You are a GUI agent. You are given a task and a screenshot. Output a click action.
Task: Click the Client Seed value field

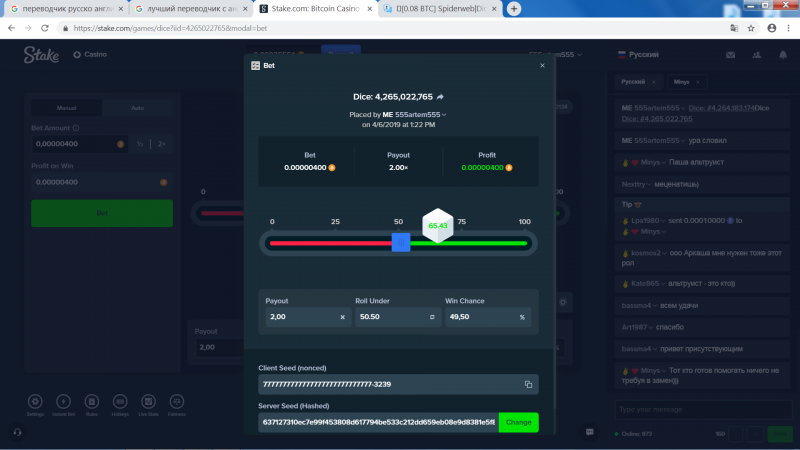(x=398, y=384)
